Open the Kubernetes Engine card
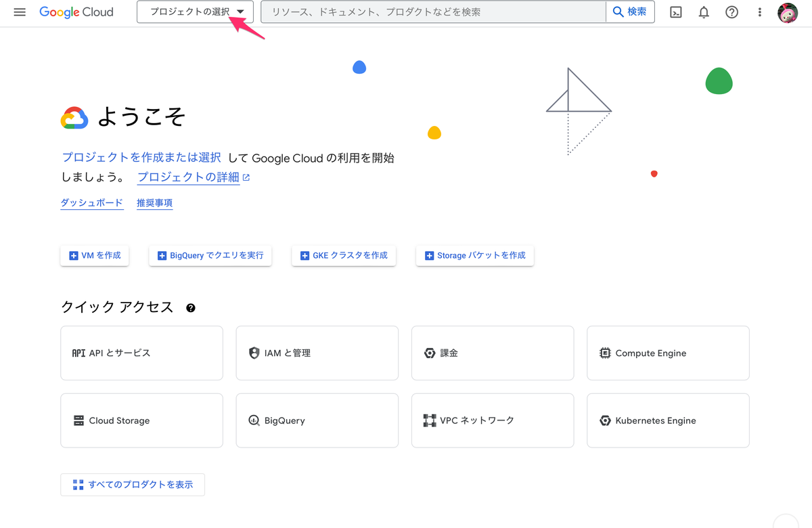 pos(668,420)
